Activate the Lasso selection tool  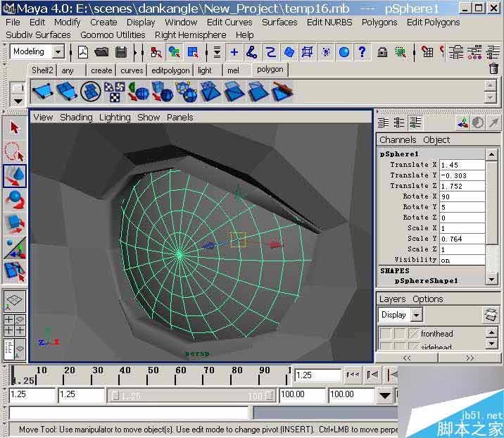15,151
